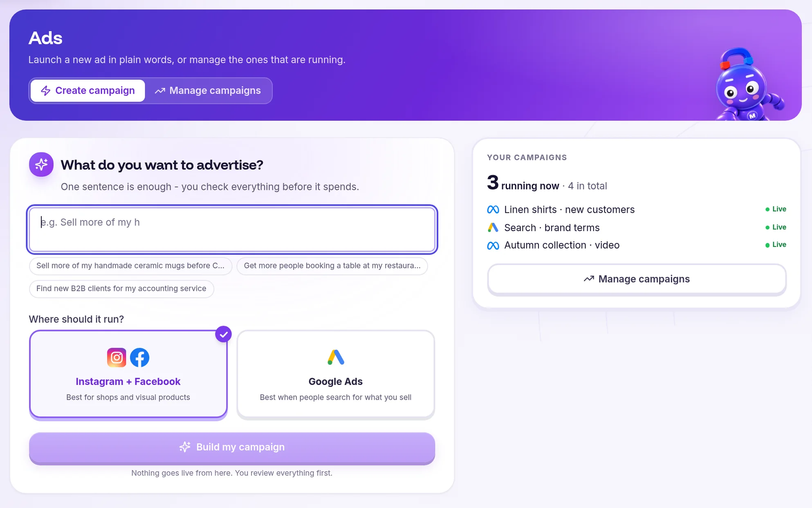
Task: Click the Facebook logo icon
Action: (139, 357)
